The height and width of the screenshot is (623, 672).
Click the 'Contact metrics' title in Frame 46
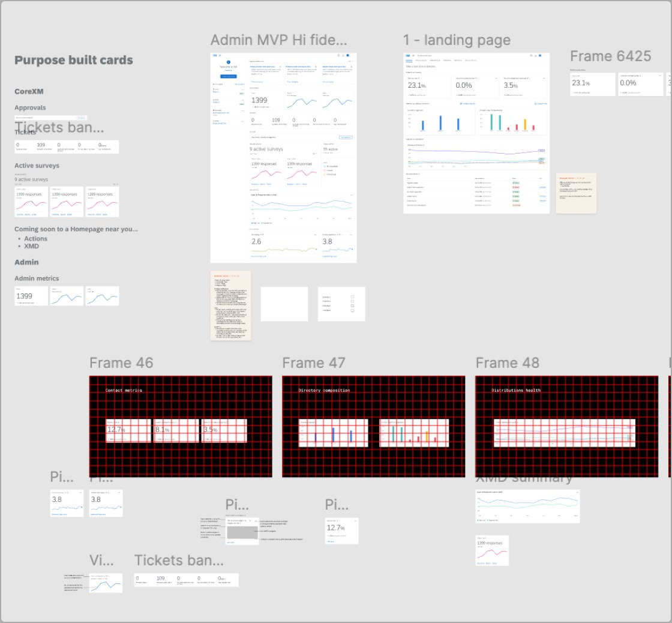pos(124,390)
